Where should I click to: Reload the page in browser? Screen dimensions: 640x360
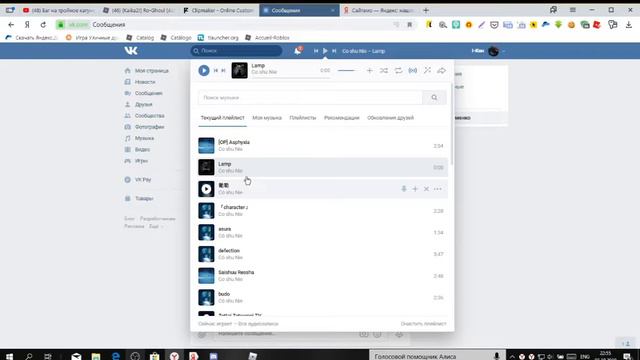pyautogui.click(x=43, y=24)
